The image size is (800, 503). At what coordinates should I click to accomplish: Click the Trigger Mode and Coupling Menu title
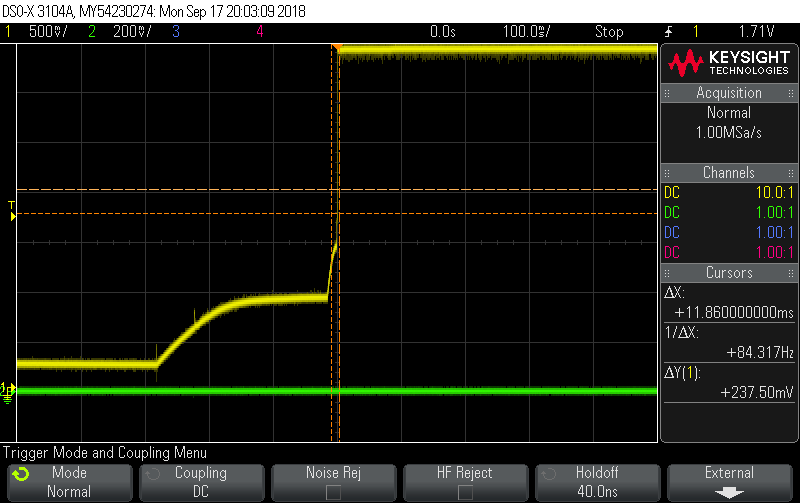tap(105, 453)
